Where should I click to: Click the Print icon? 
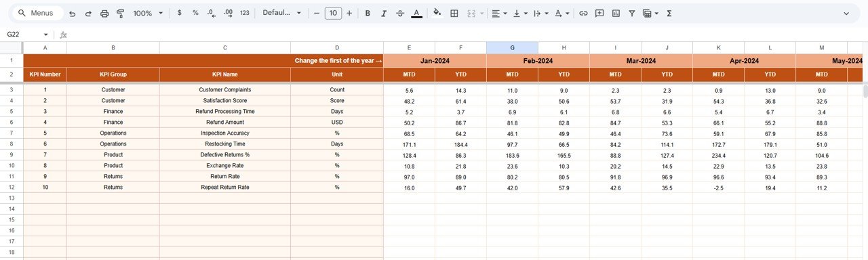(x=104, y=13)
